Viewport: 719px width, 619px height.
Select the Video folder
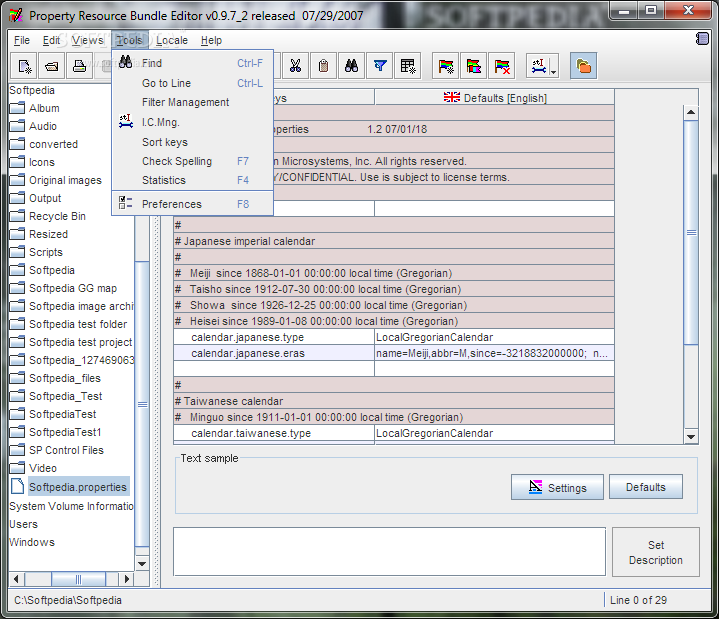tap(43, 468)
